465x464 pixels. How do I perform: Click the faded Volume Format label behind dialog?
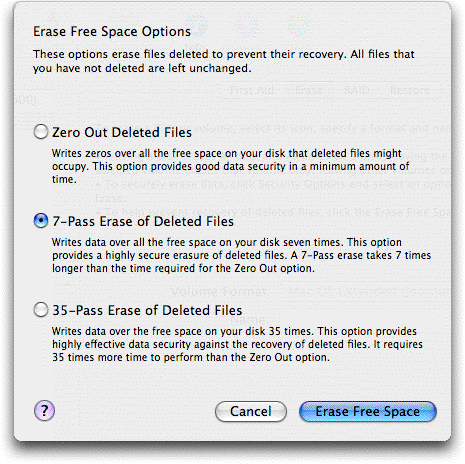pos(219,292)
